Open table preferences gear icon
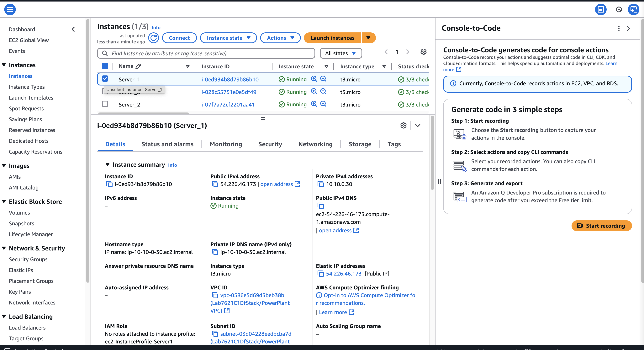 click(423, 52)
